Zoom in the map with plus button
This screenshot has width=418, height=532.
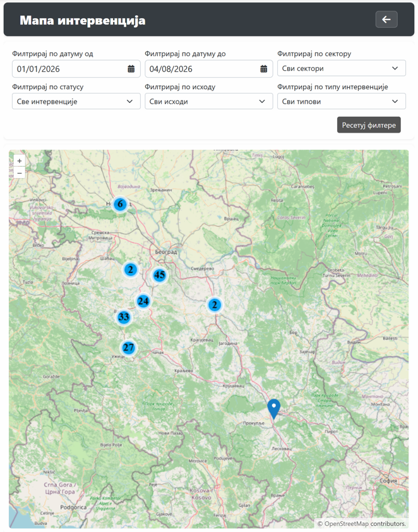[x=20, y=161]
